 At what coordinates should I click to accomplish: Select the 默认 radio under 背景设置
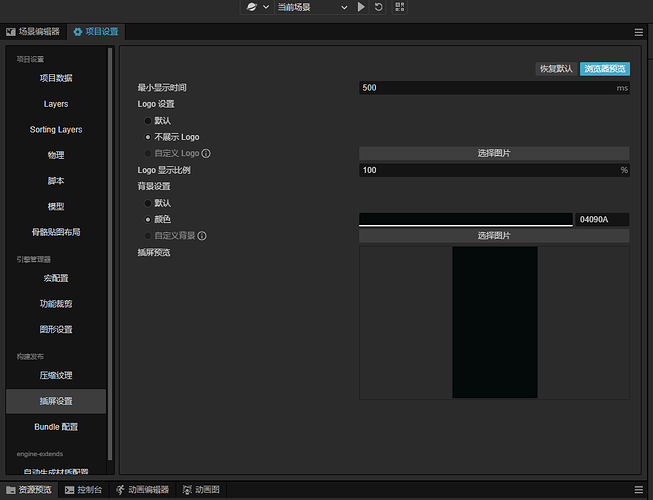(147, 203)
